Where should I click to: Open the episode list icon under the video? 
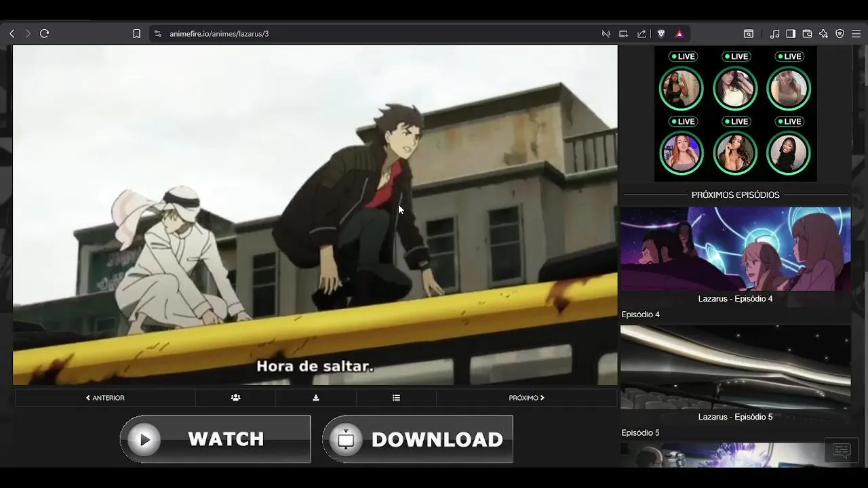(x=396, y=398)
